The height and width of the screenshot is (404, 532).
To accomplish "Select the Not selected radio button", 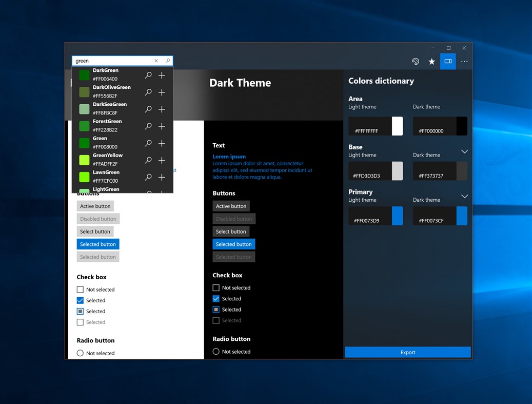I will 80,353.
